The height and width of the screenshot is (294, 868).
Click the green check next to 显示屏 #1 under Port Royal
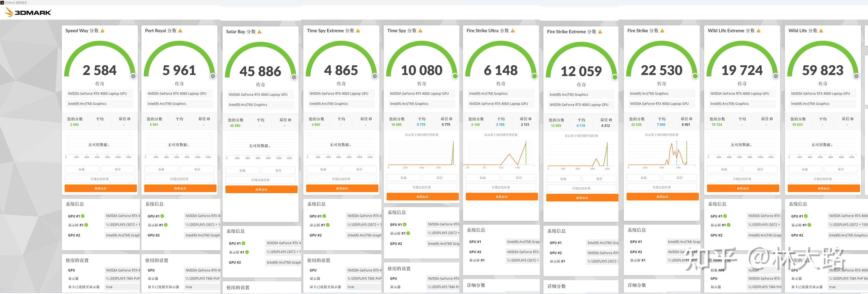(x=166, y=225)
